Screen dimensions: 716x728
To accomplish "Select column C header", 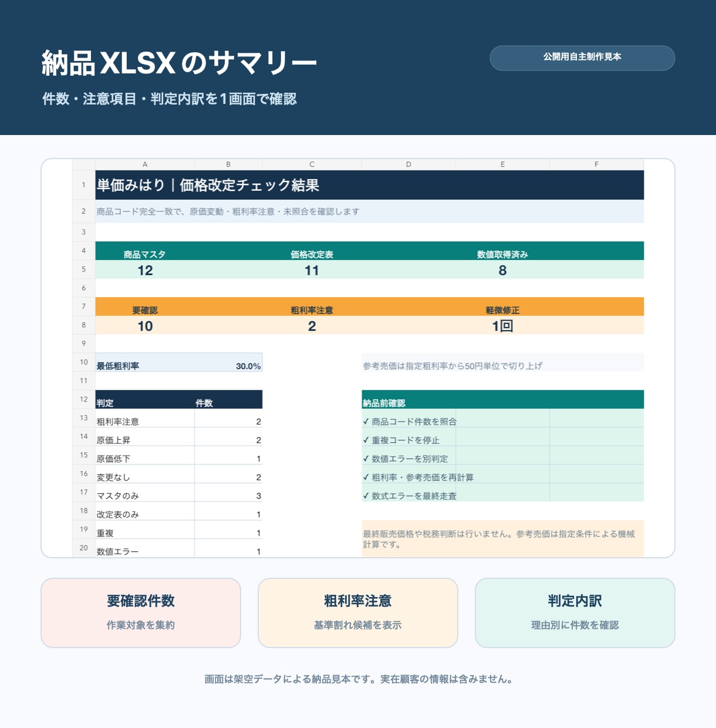I will 312,164.
